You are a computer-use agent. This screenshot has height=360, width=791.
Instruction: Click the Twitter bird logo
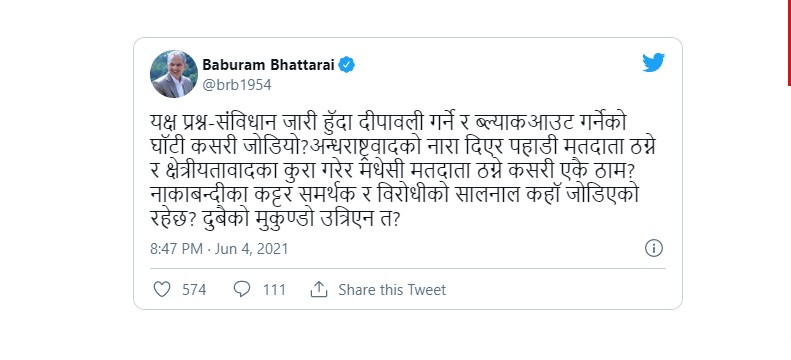(x=653, y=63)
